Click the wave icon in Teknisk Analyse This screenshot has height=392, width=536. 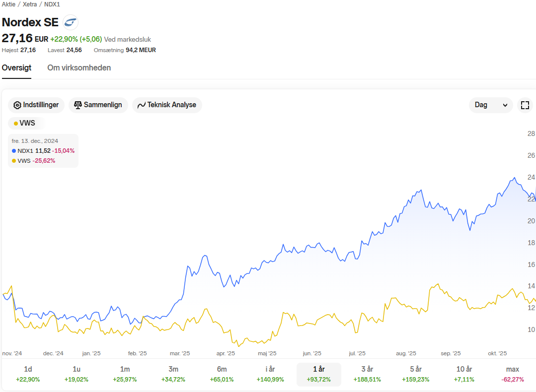[x=142, y=105]
